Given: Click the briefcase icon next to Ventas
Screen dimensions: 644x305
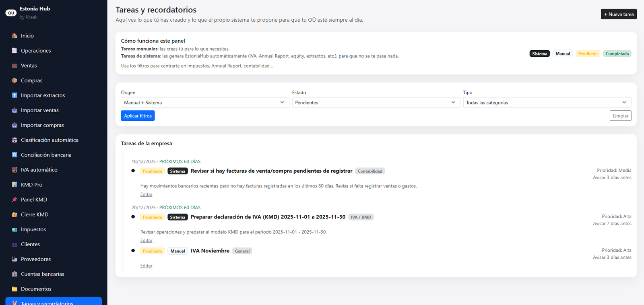Looking at the screenshot, I should pyautogui.click(x=14, y=66).
